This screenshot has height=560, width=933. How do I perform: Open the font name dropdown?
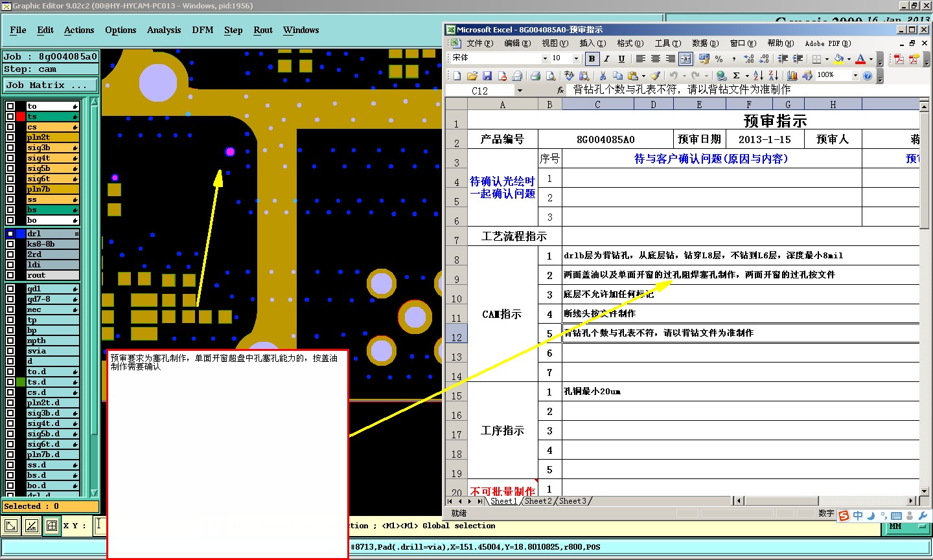[x=544, y=58]
